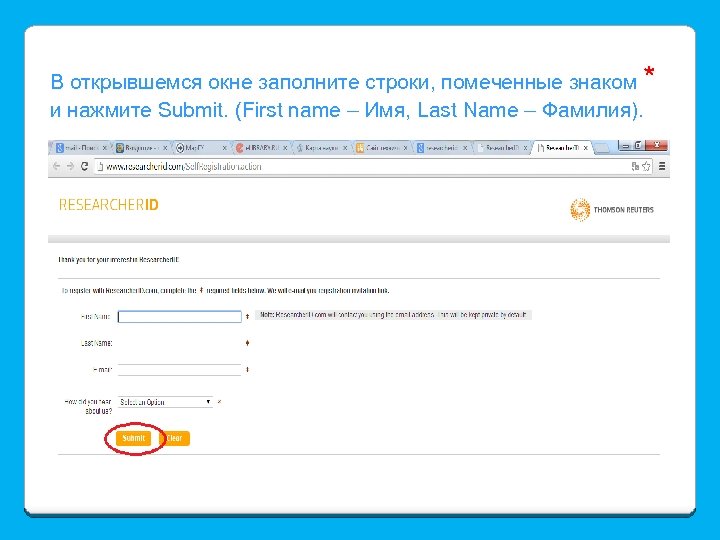Screen dimensions: 720x540
Task: Switch to the inactive ResearcherID tab
Action: [x=501, y=148]
